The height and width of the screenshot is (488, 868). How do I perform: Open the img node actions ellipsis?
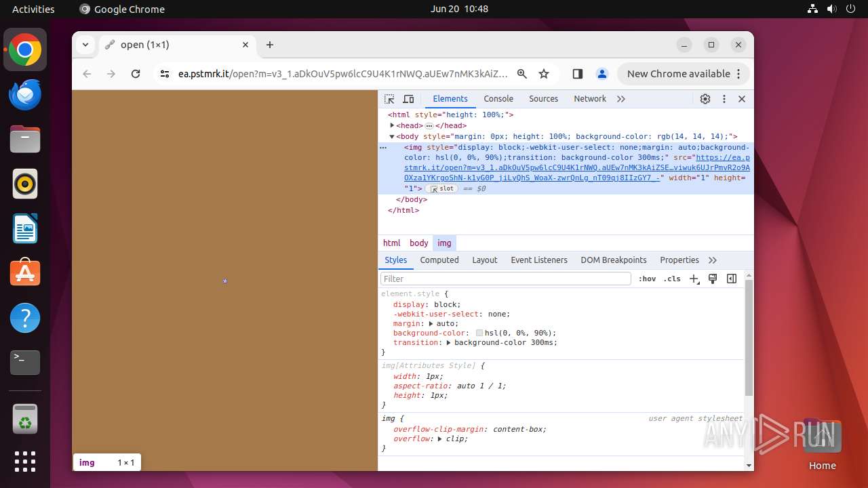pyautogui.click(x=383, y=147)
